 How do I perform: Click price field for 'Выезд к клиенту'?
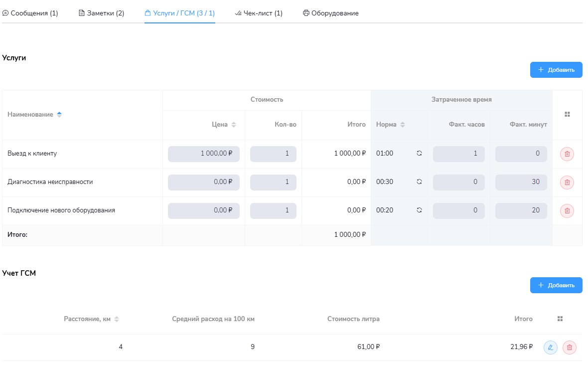tap(204, 154)
